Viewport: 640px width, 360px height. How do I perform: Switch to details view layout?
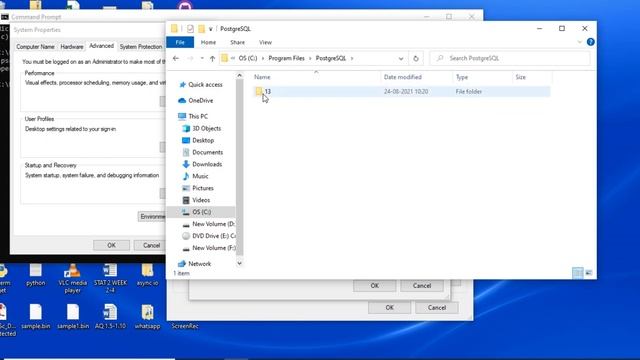click(x=578, y=273)
